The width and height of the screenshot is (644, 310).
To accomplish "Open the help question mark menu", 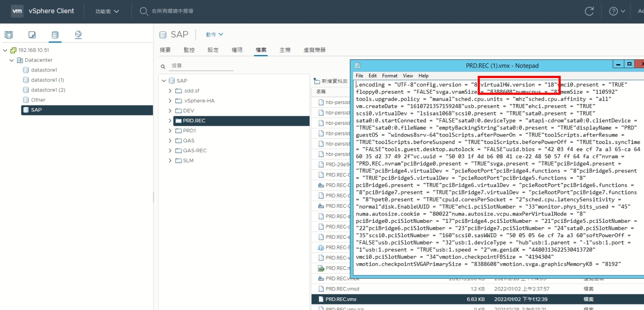I will tap(617, 11).
